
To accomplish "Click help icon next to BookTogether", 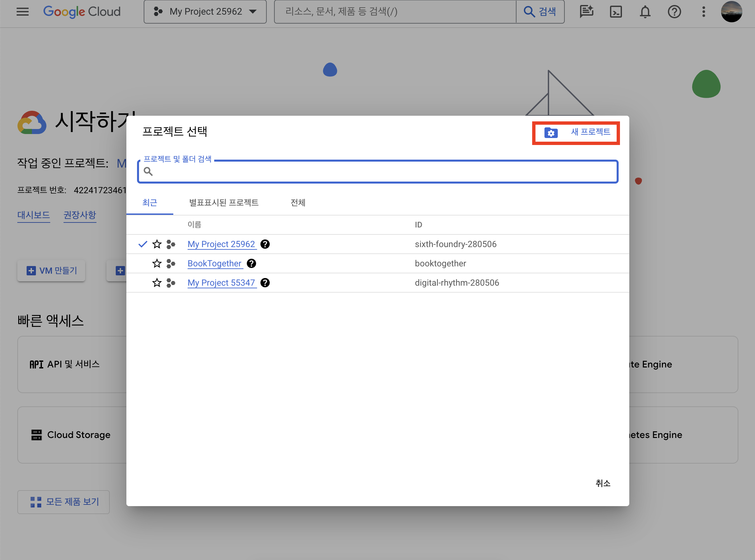I will tap(251, 263).
